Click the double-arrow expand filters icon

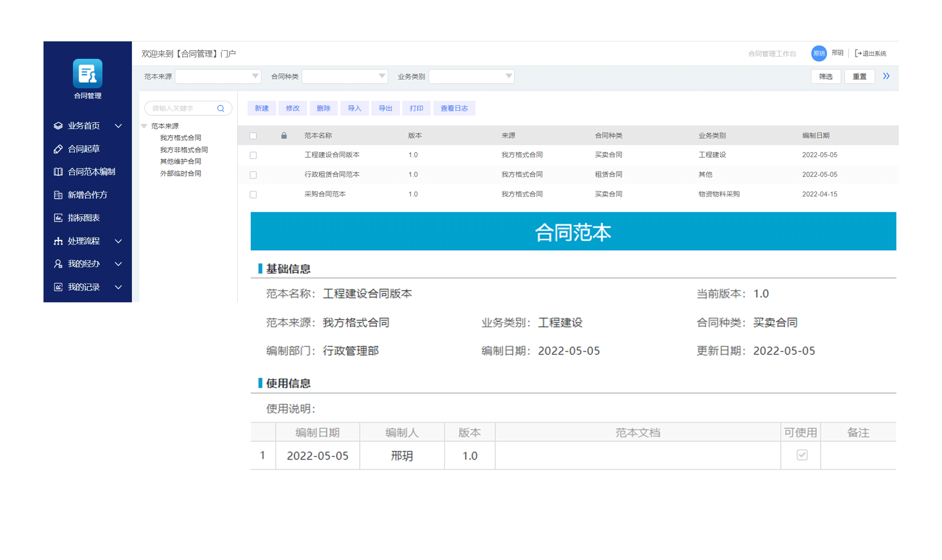click(886, 76)
